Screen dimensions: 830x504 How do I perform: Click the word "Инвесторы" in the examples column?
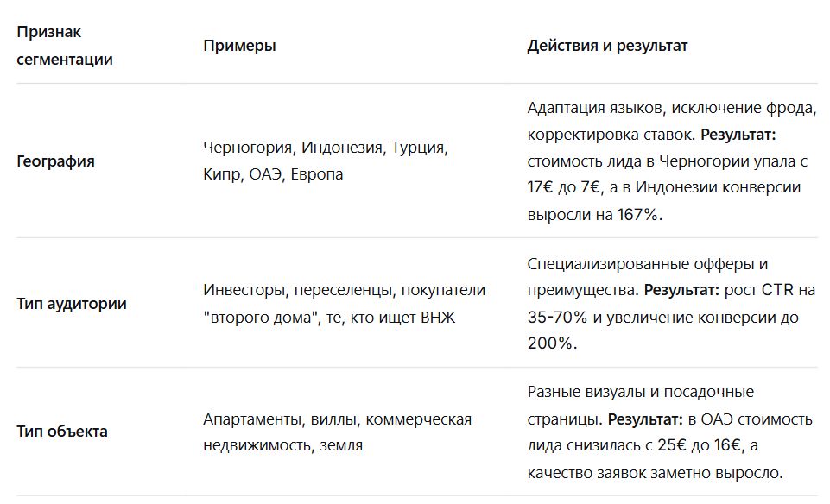click(242, 290)
